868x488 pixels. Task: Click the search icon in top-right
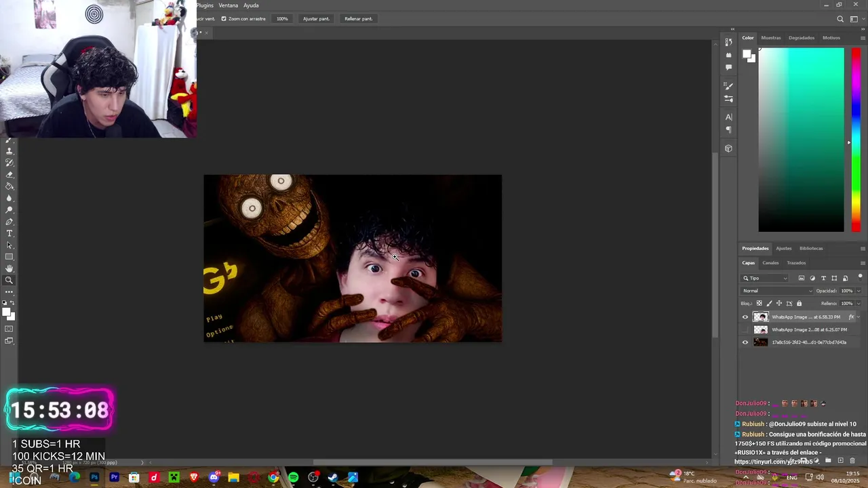[x=840, y=19]
